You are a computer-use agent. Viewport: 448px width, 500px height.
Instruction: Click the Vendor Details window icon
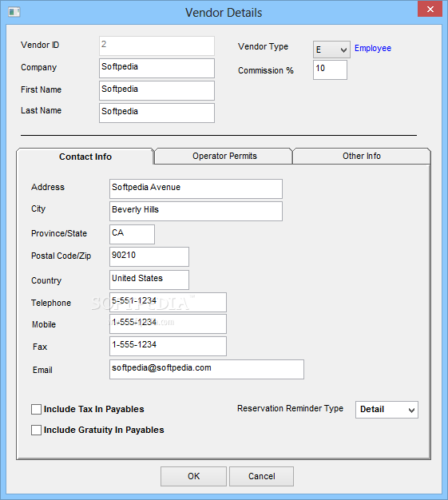pyautogui.click(x=14, y=13)
